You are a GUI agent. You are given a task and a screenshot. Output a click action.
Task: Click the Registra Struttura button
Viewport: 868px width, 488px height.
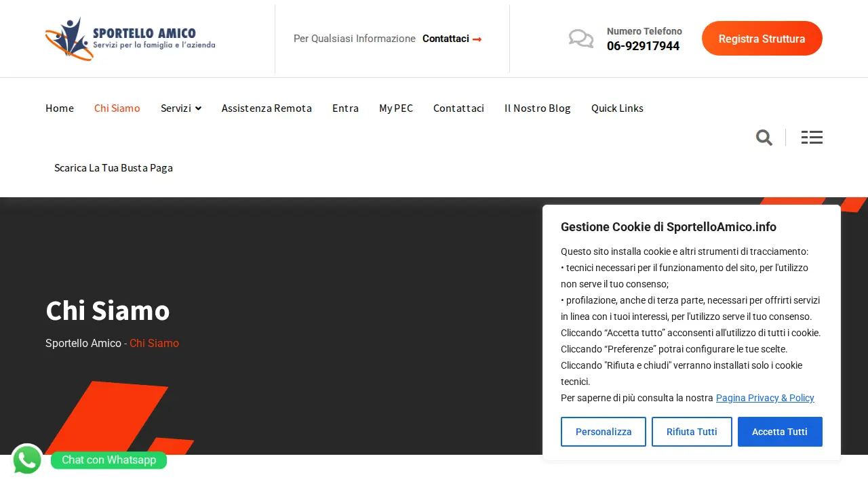pyautogui.click(x=762, y=39)
